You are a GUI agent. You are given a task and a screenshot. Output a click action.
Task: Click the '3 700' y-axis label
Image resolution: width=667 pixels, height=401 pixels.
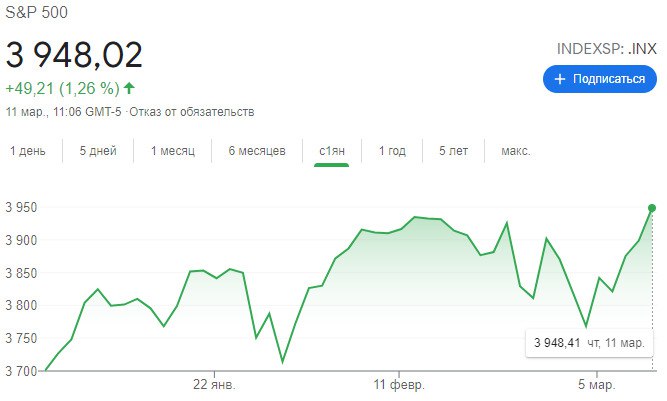click(21, 371)
